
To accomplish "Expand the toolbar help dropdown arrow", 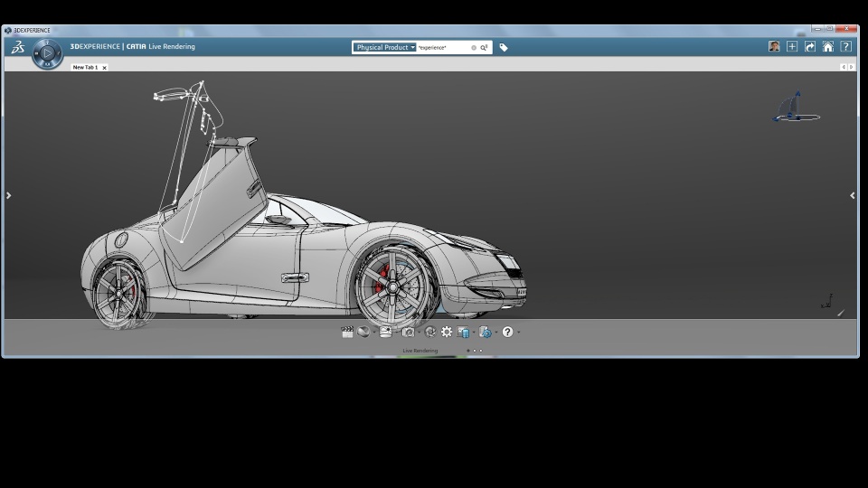I will click(519, 333).
